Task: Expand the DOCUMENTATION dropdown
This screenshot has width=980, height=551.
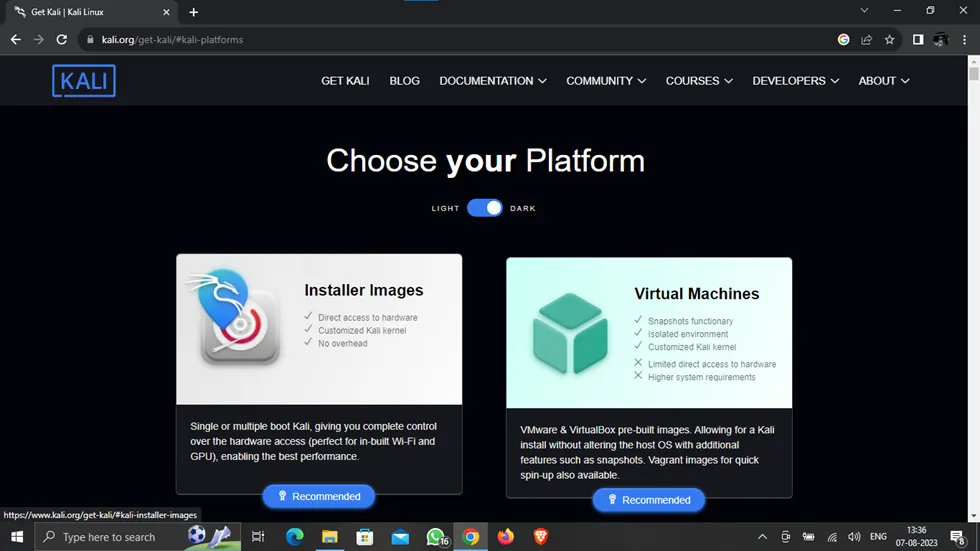Action: pos(492,81)
